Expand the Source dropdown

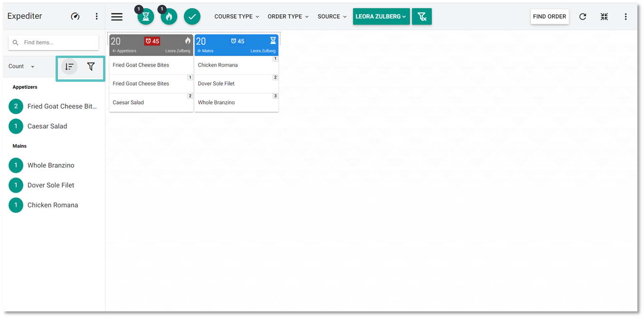point(332,17)
